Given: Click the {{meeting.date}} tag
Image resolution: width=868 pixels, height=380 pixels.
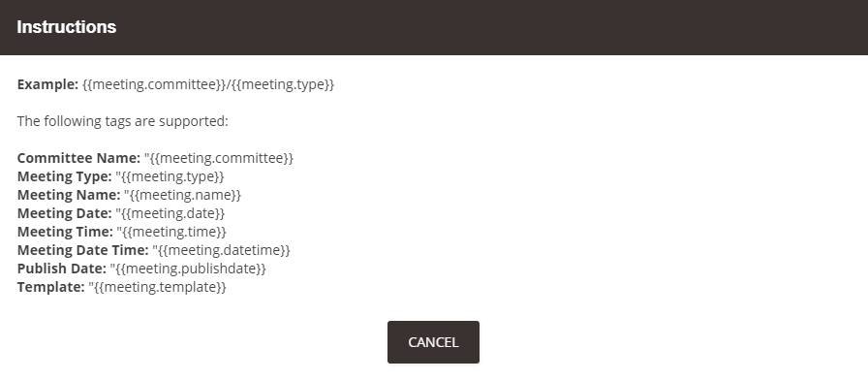Looking at the screenshot, I should pyautogui.click(x=170, y=213).
